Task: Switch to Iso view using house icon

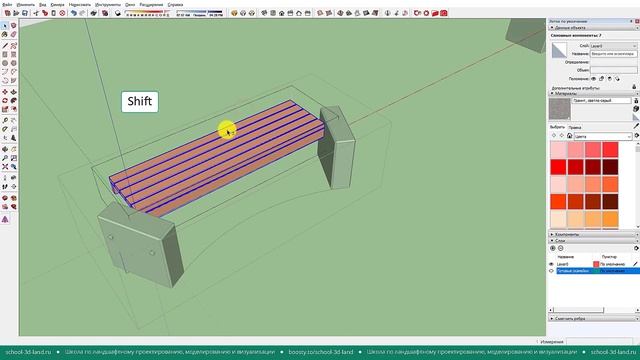Action: pos(264,13)
